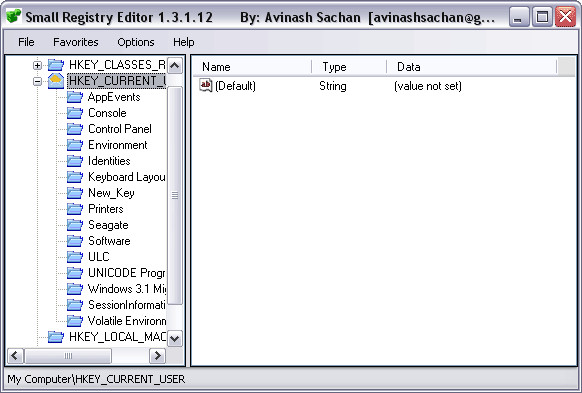Click the (value not set) data cell

(428, 86)
